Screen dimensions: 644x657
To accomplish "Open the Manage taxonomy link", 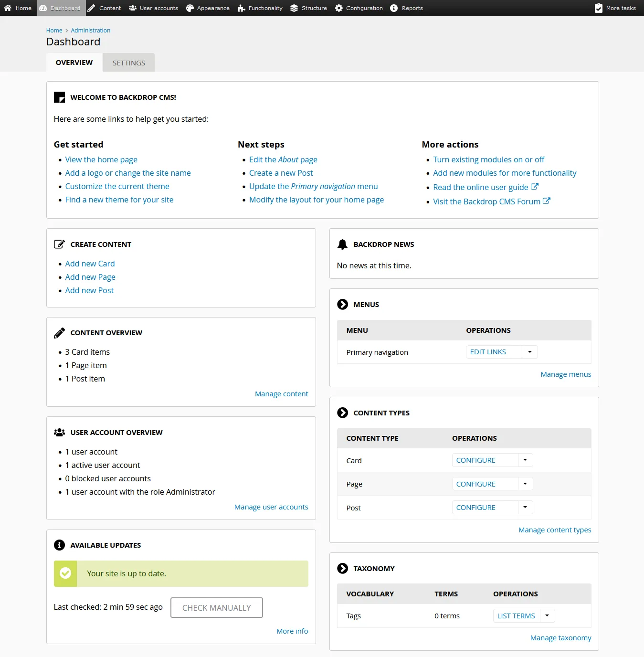I will [x=560, y=638].
